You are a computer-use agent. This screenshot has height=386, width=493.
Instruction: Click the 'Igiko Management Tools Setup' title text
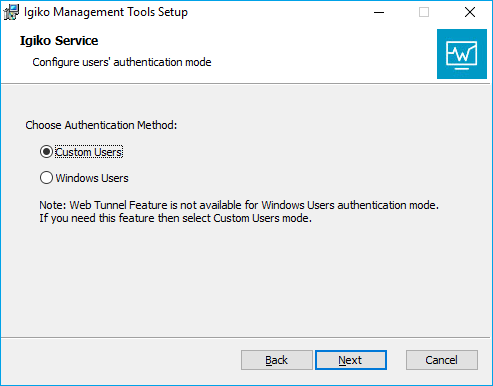[x=106, y=12]
